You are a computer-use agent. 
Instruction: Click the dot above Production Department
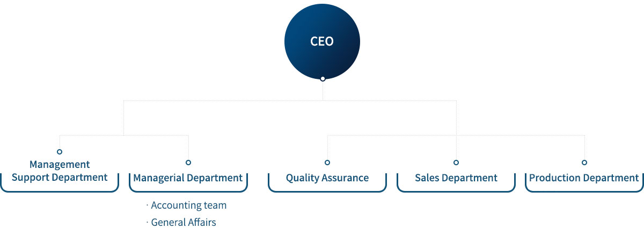click(x=584, y=162)
